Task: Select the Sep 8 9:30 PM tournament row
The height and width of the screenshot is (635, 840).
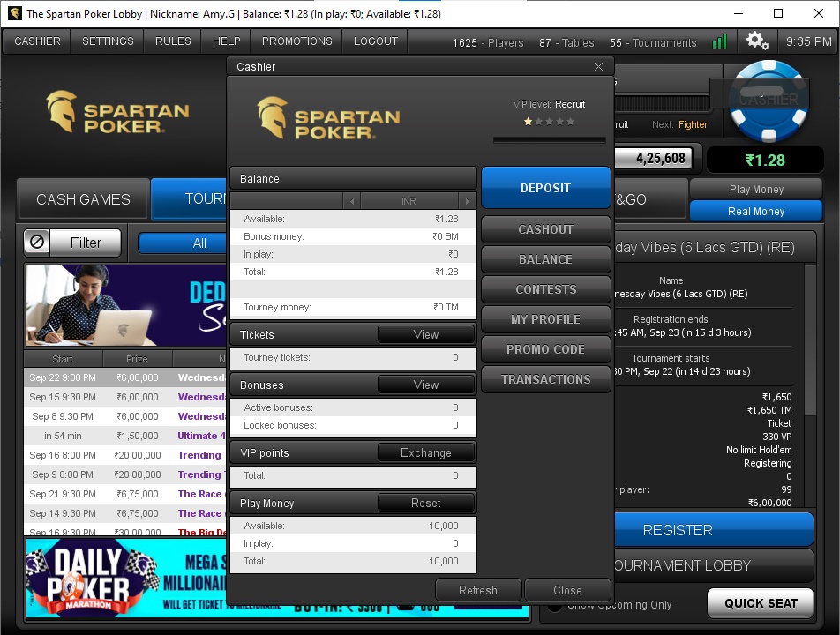Action: pyautogui.click(x=125, y=416)
